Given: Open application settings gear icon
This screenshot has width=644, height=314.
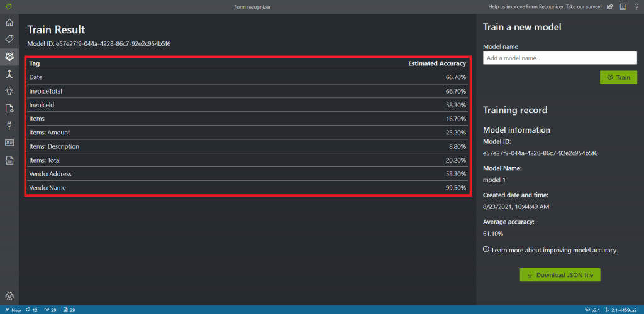Looking at the screenshot, I should [9, 296].
